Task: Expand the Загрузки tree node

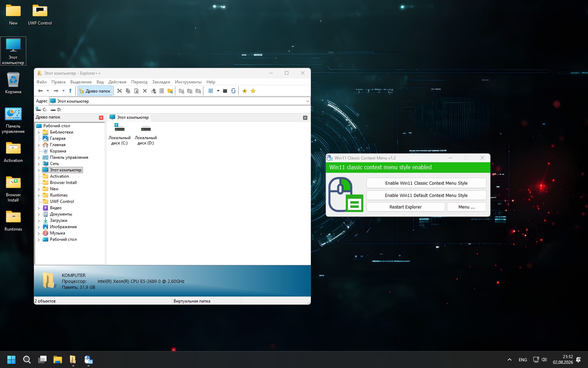Action: (38, 221)
